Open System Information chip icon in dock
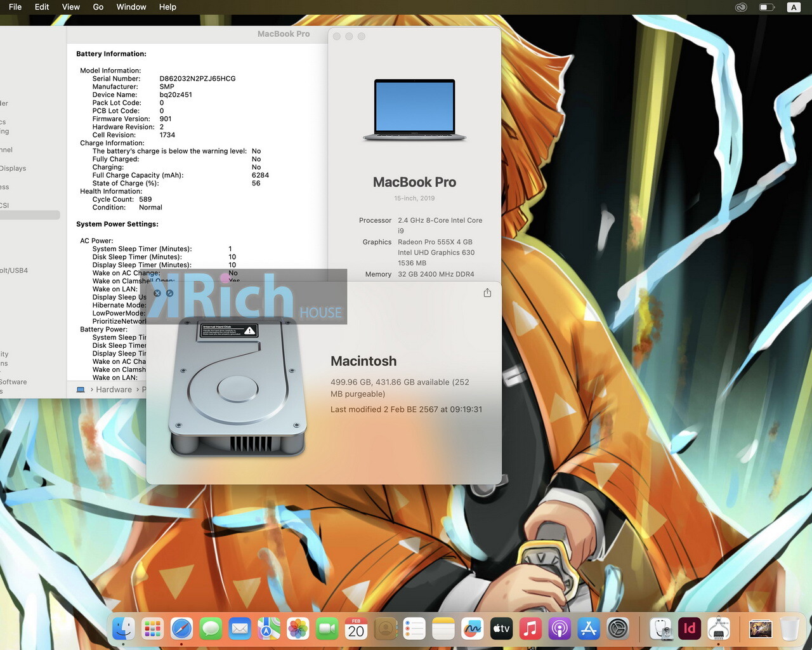Viewport: 812px width, 650px height. pos(719,628)
